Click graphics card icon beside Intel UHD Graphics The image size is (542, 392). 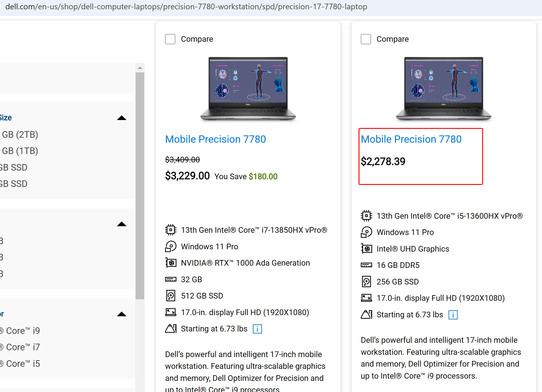[366, 249]
